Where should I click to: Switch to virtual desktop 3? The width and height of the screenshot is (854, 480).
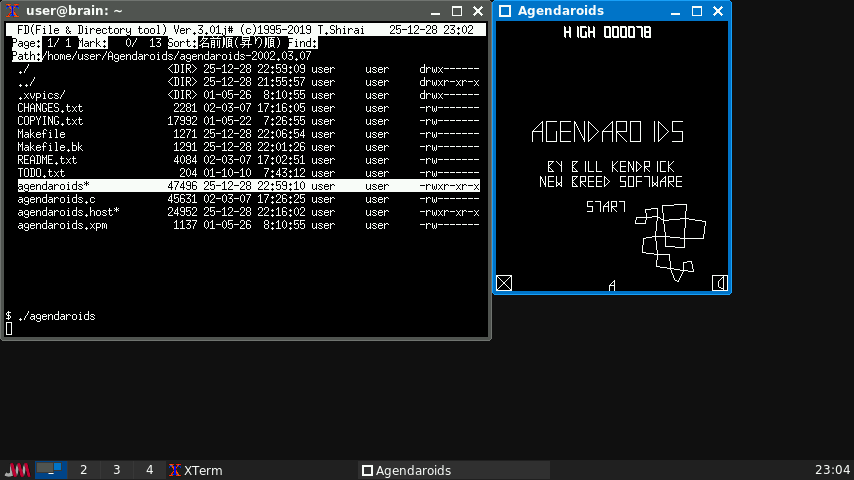[x=117, y=470]
